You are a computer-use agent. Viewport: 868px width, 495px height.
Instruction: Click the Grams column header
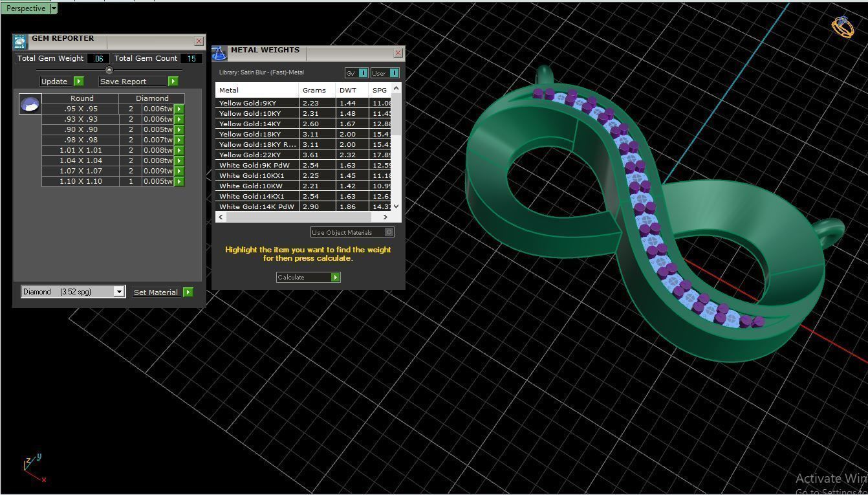point(317,90)
